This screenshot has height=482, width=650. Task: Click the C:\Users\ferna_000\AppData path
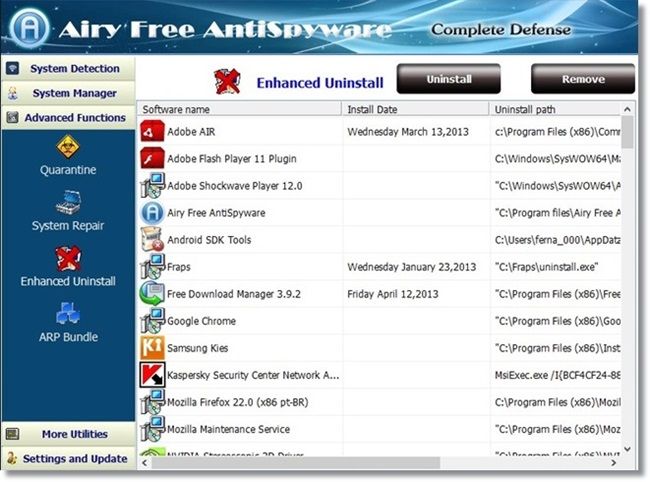click(x=558, y=240)
